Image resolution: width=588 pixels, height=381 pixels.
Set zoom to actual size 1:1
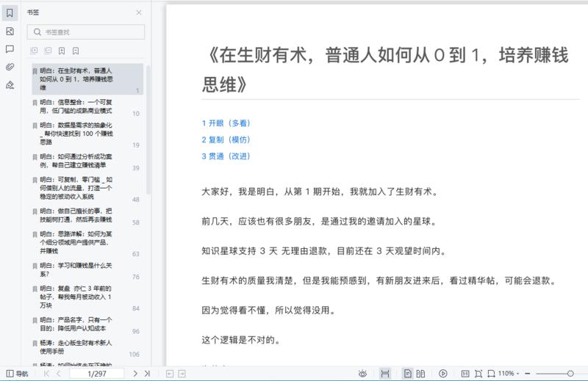[465, 374]
